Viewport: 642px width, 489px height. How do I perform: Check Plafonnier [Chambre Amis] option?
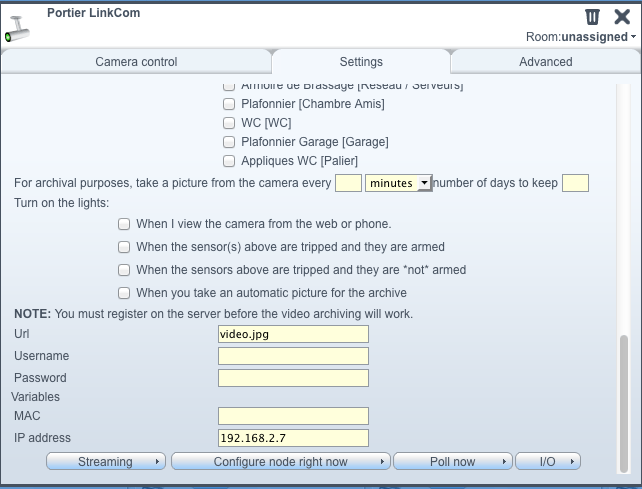[229, 104]
